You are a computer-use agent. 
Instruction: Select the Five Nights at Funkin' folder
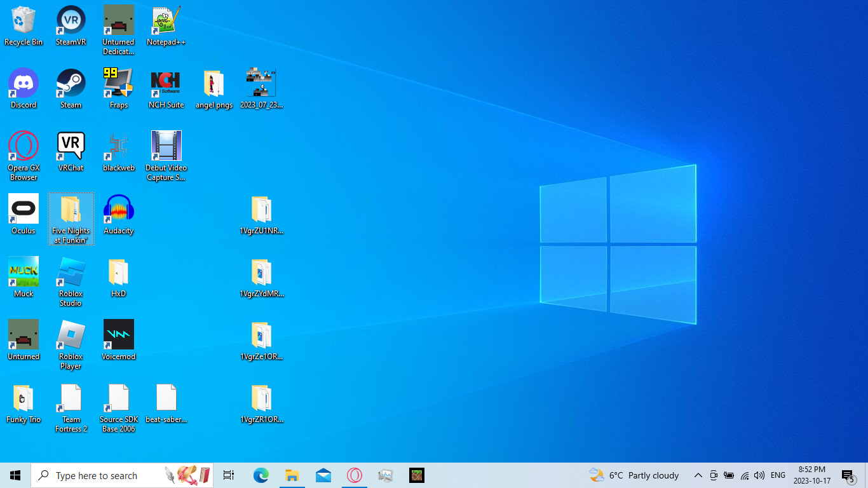[x=71, y=219]
